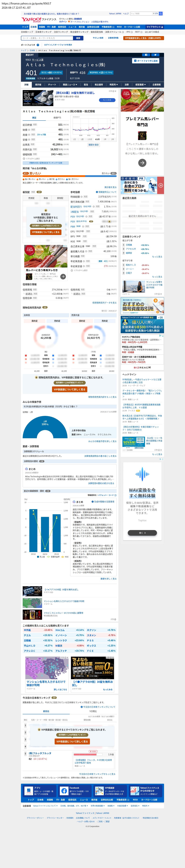
Task: Click the help question mark beside ポートフォリオ
Action: point(38,45)
